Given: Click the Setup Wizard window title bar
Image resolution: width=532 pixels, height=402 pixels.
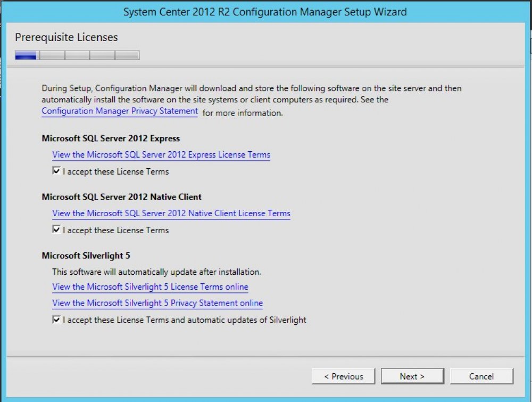Looking at the screenshot, I should 264,12.
